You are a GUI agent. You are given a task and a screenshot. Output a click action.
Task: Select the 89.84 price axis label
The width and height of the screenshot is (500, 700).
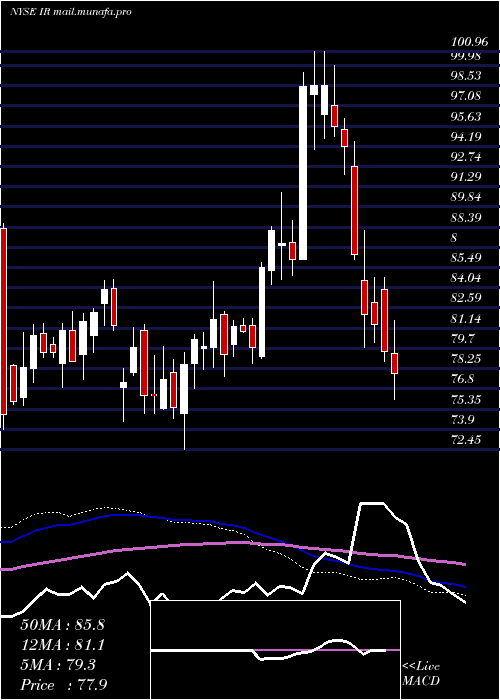(x=467, y=197)
